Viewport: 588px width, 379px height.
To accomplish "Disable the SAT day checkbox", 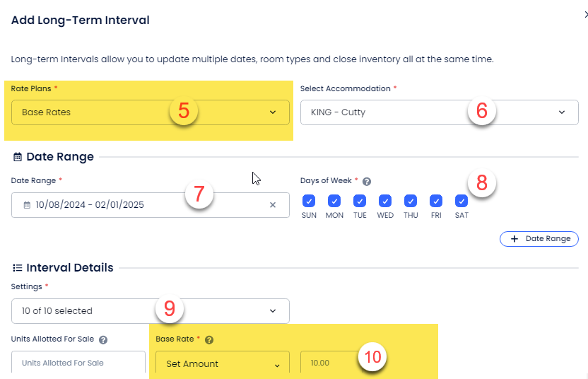I will coord(461,201).
